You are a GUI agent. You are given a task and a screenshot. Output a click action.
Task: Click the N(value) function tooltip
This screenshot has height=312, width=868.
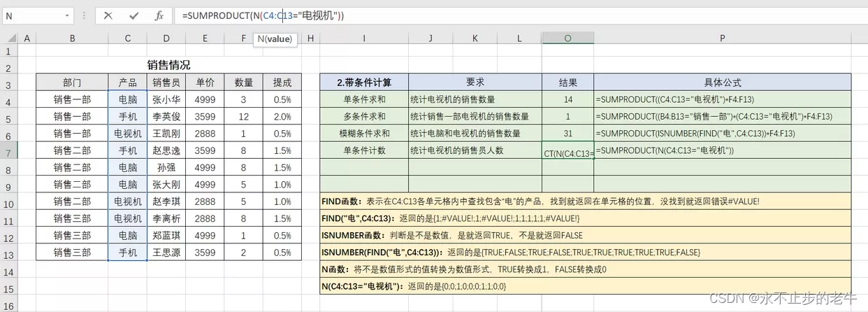tap(275, 39)
